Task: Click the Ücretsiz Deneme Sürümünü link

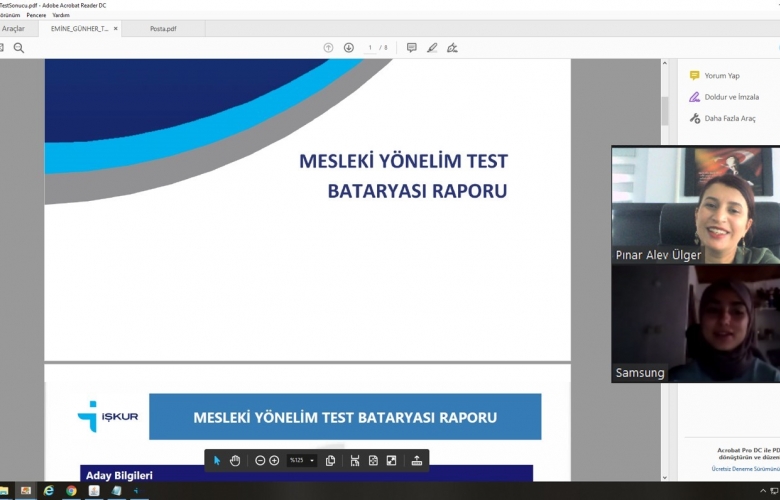Action: pos(745,469)
